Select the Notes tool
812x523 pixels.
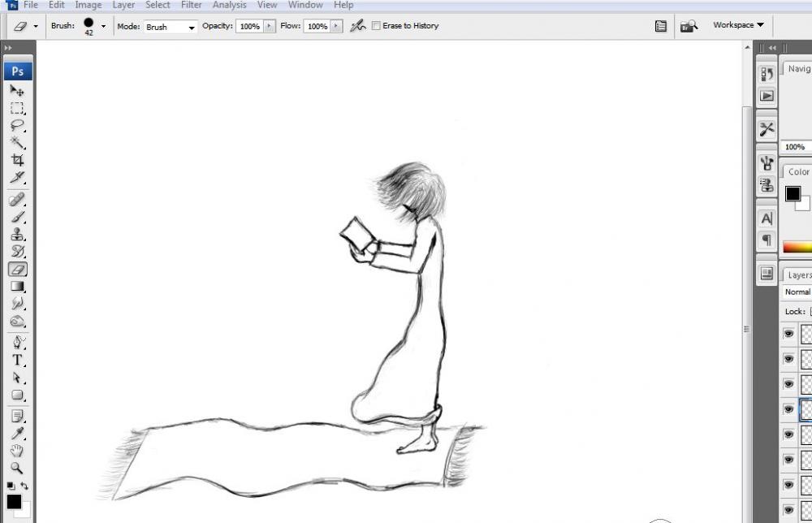[17, 417]
